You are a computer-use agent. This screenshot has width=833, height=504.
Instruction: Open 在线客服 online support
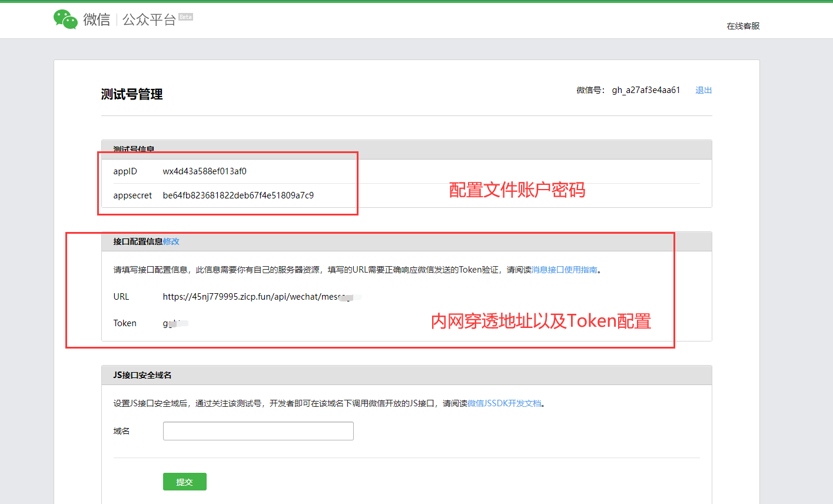743,26
